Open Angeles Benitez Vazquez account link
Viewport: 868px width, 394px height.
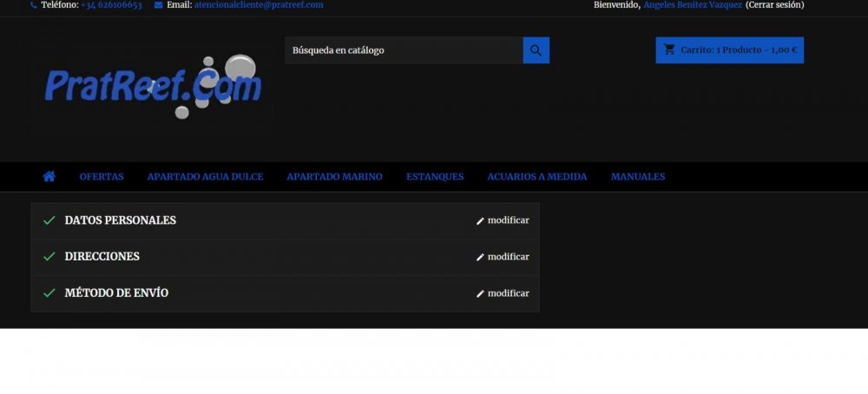tap(693, 5)
